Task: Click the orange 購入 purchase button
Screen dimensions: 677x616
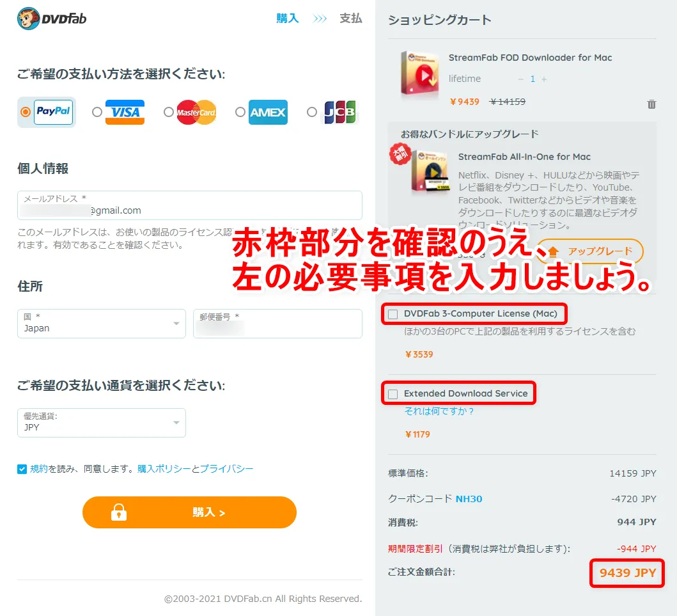Action: click(x=189, y=512)
